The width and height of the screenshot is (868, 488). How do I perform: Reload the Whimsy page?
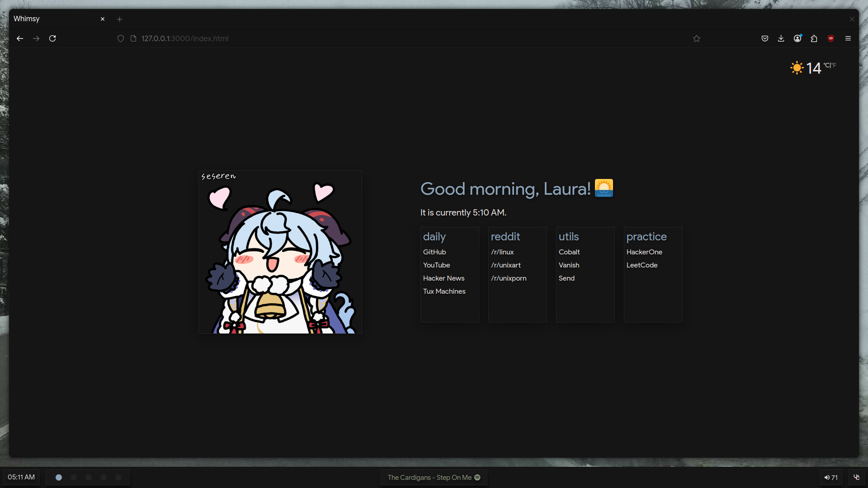52,38
